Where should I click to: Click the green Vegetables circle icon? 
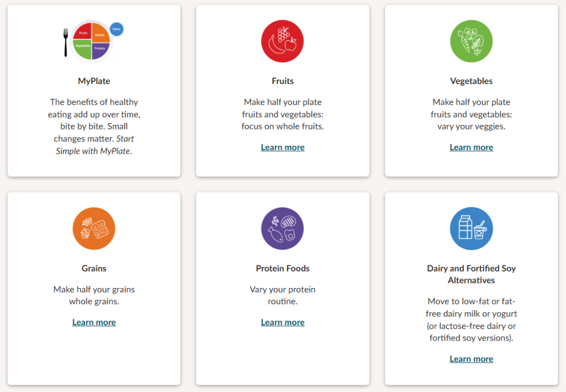pyautogui.click(x=471, y=41)
